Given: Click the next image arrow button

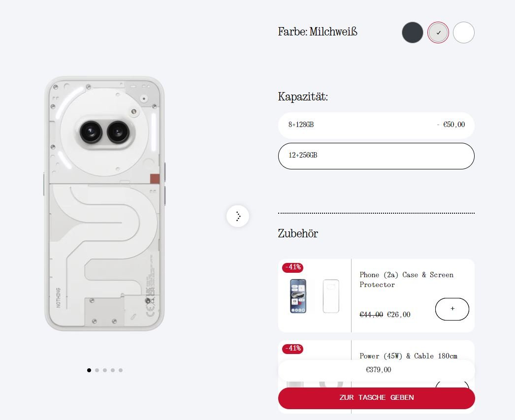Looking at the screenshot, I should coord(238,216).
